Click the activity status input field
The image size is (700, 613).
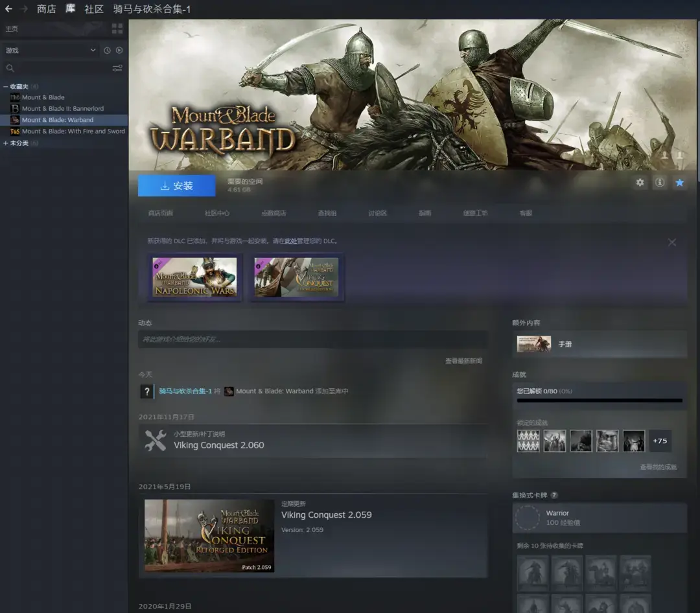312,340
